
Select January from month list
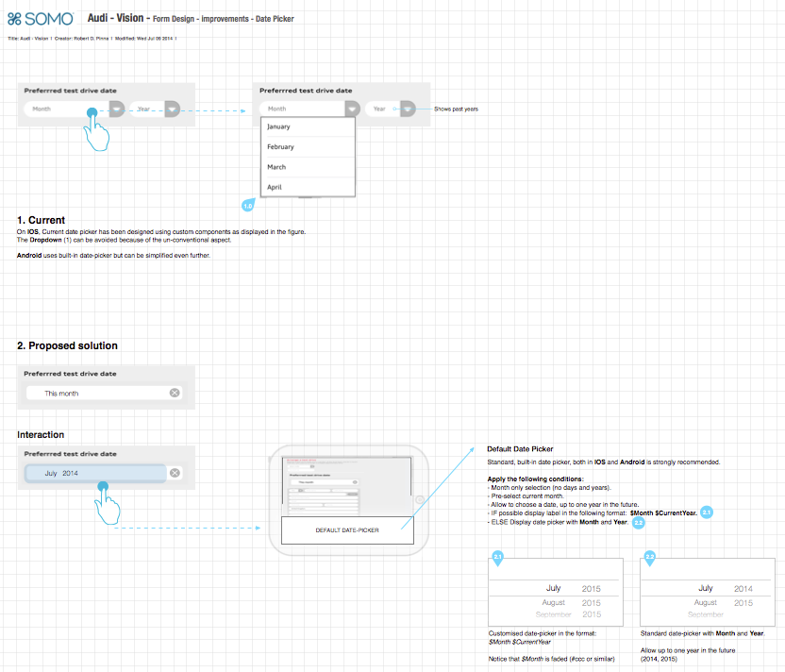coord(308,127)
